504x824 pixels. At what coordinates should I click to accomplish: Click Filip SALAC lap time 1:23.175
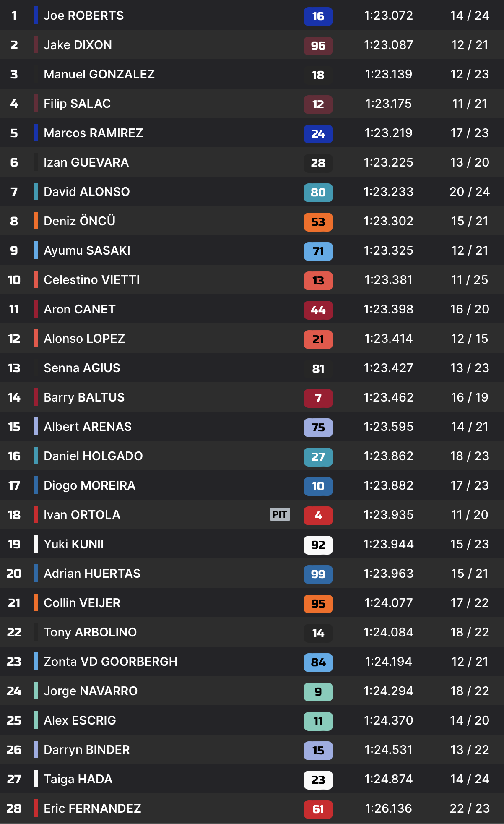[388, 104]
